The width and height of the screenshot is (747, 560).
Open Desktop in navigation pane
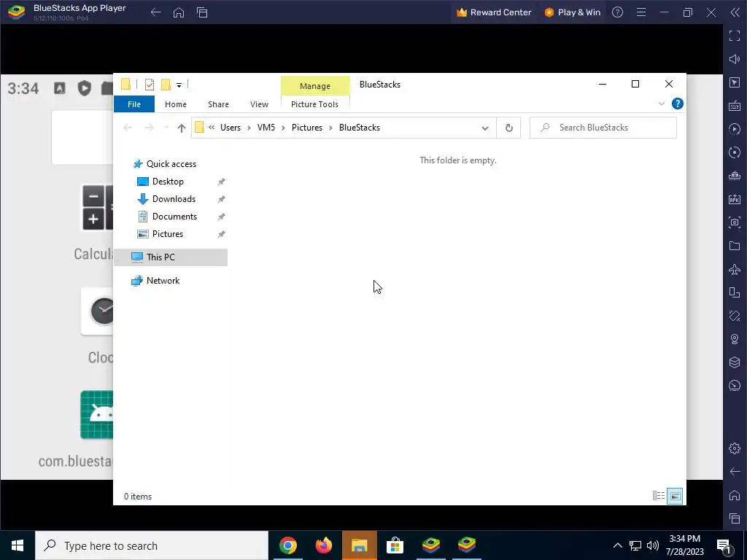pyautogui.click(x=168, y=182)
